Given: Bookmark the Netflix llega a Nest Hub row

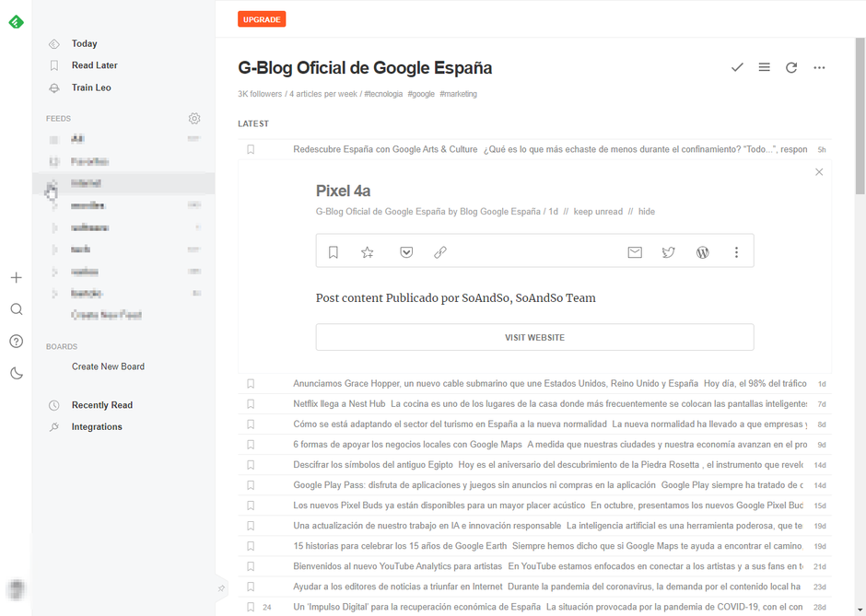Looking at the screenshot, I should 251,404.
